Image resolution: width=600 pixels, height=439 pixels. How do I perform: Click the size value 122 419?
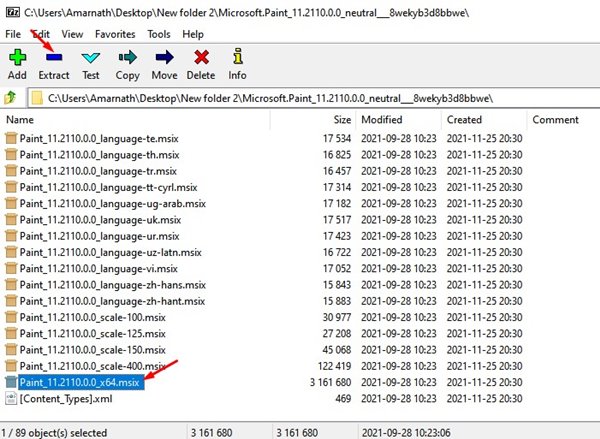pos(334,366)
